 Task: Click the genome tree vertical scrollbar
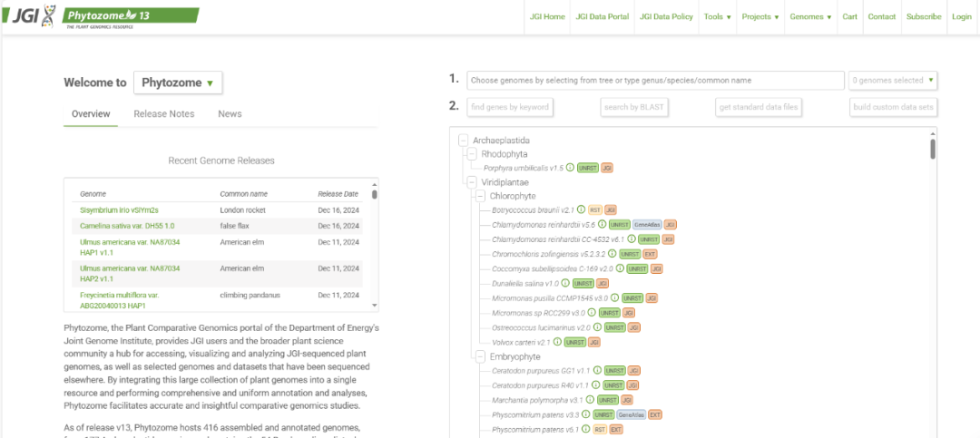pos(932,150)
